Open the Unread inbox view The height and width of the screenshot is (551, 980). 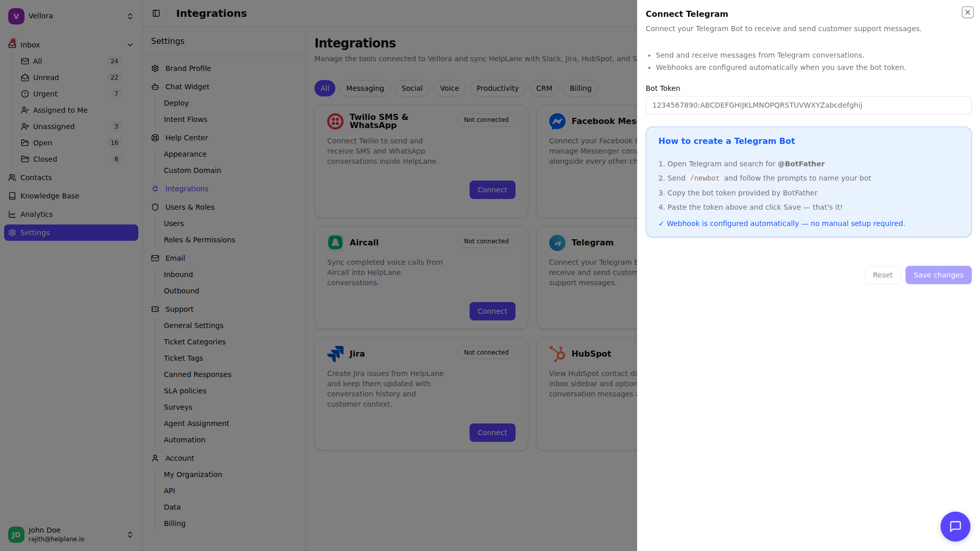click(x=71, y=78)
